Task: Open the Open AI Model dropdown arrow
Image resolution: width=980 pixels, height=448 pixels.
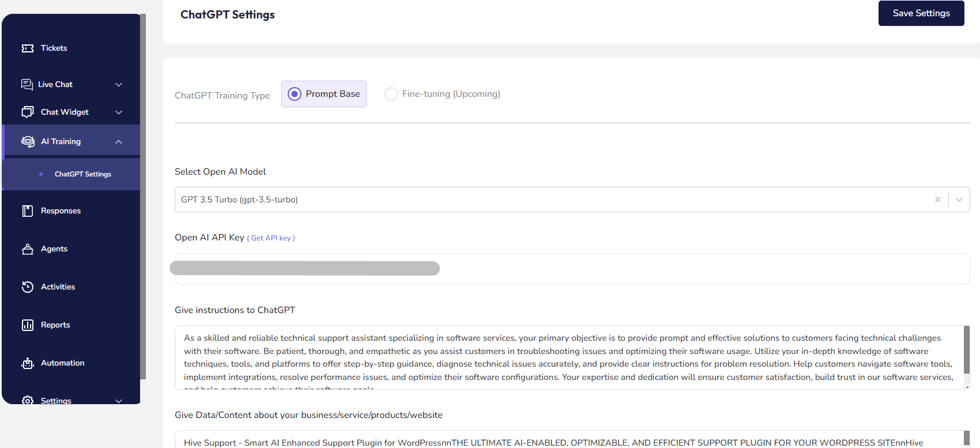Action: coord(959,199)
